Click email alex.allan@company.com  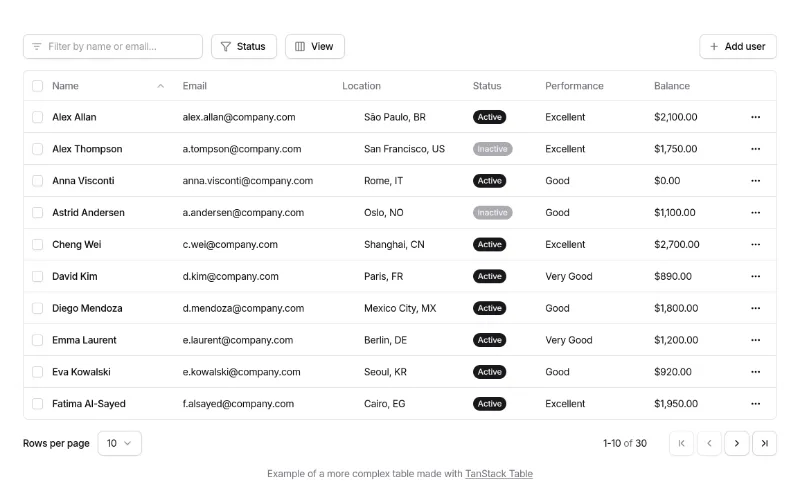click(x=239, y=117)
